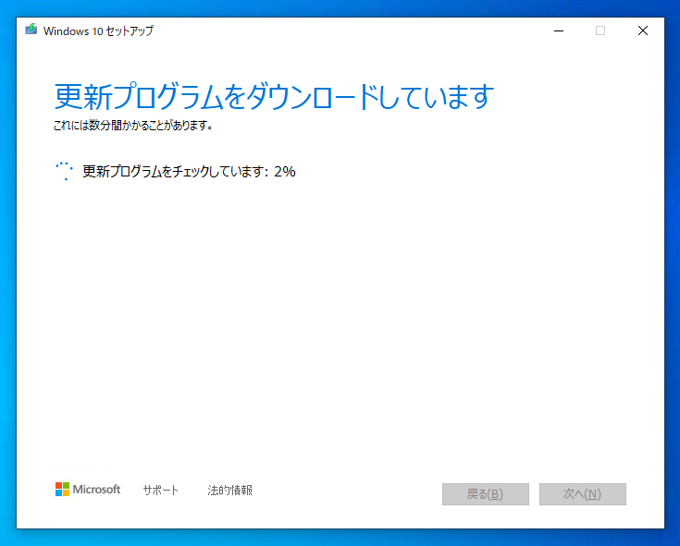Open the サポート link
The height and width of the screenshot is (546, 680).
click(x=160, y=490)
